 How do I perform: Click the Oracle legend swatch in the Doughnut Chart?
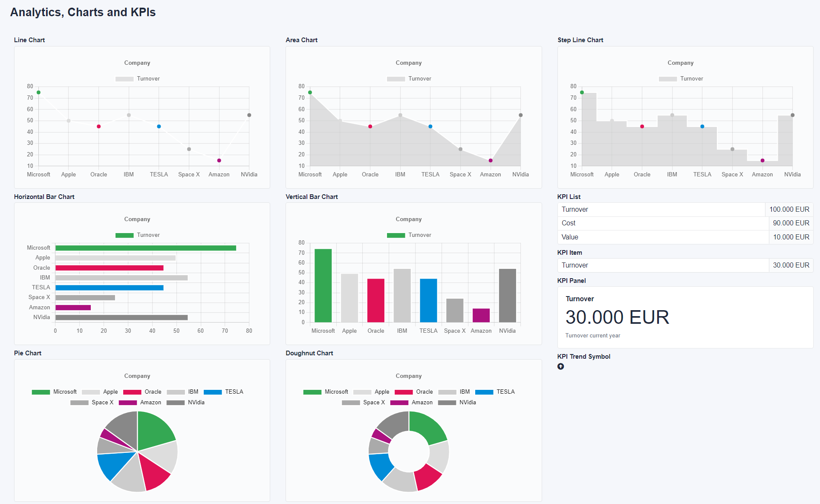click(x=403, y=392)
